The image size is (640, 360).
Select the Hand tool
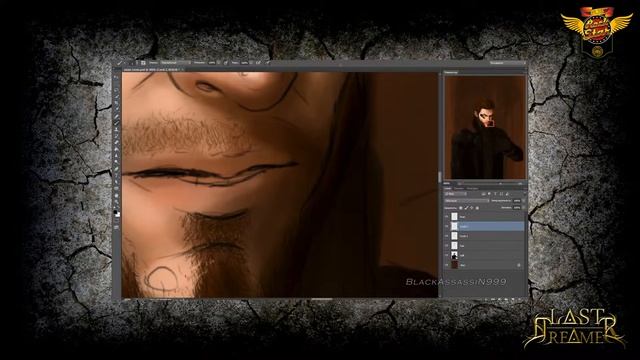coord(116,196)
